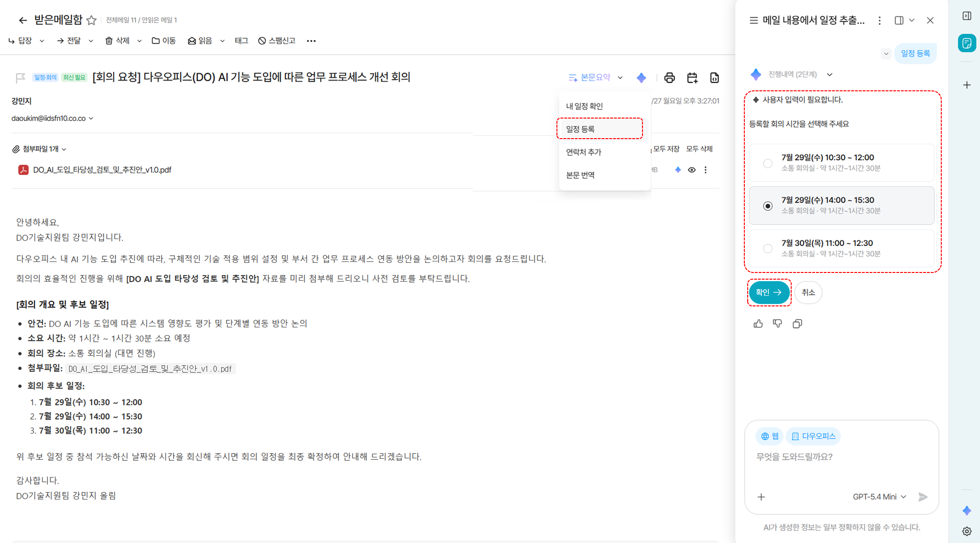The image size is (980, 543).
Task: Close the AI assistant panel
Action: click(930, 21)
